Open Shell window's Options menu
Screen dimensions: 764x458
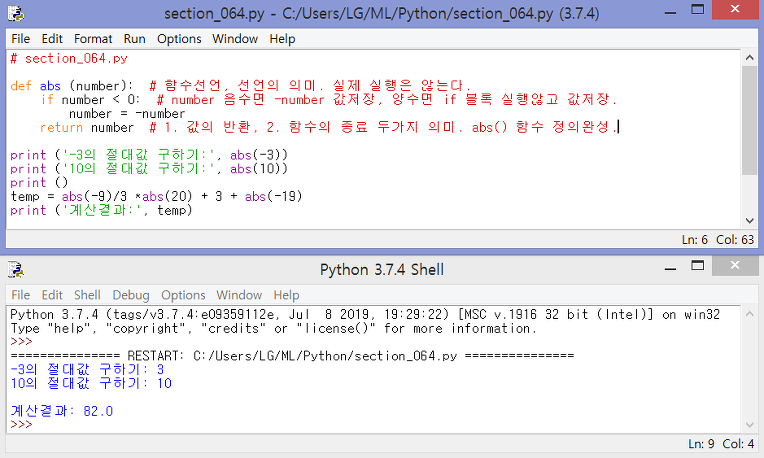[183, 295]
